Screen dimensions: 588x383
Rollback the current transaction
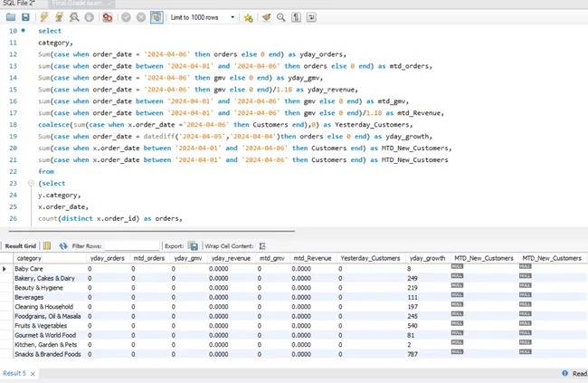(x=141, y=17)
